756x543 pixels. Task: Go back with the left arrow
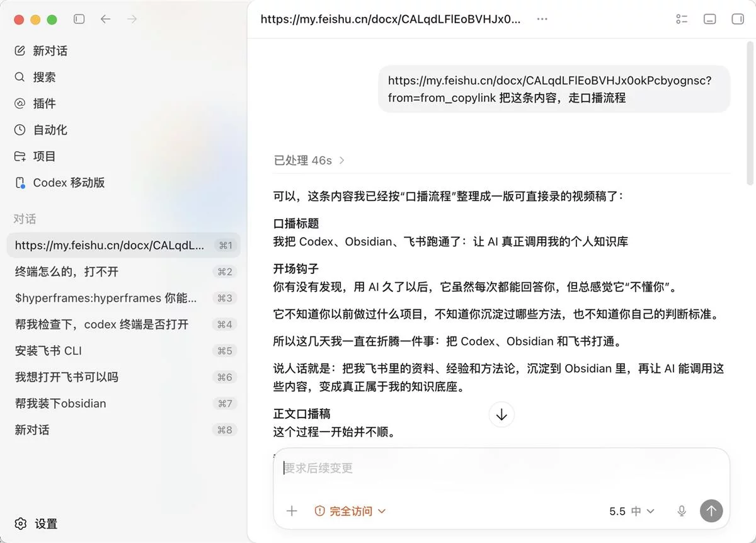(x=105, y=20)
